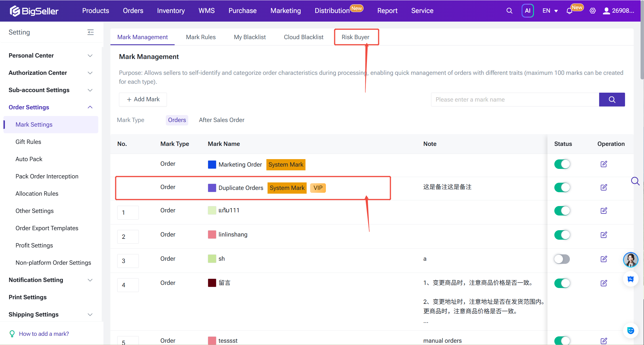644x345 pixels.
Task: Filter by After Sales Order mark type
Action: [222, 120]
